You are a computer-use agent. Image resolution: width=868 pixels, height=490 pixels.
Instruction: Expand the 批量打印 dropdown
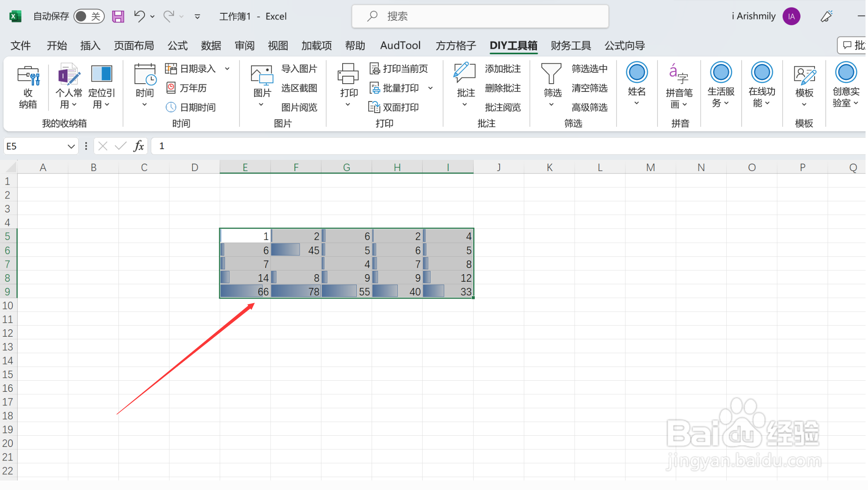click(x=430, y=88)
